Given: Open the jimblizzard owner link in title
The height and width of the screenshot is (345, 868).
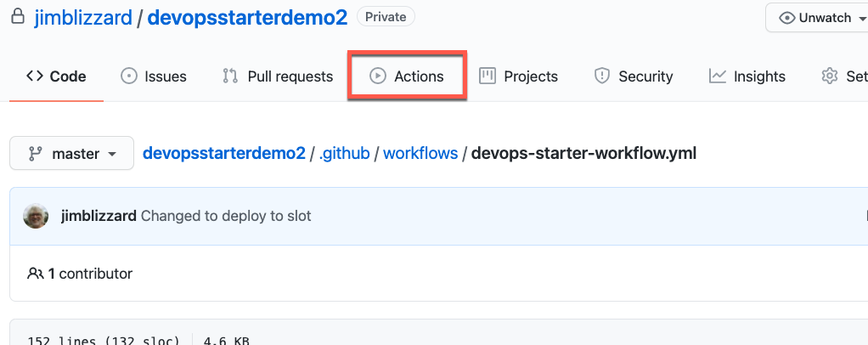Looking at the screenshot, I should pyautogui.click(x=83, y=18).
